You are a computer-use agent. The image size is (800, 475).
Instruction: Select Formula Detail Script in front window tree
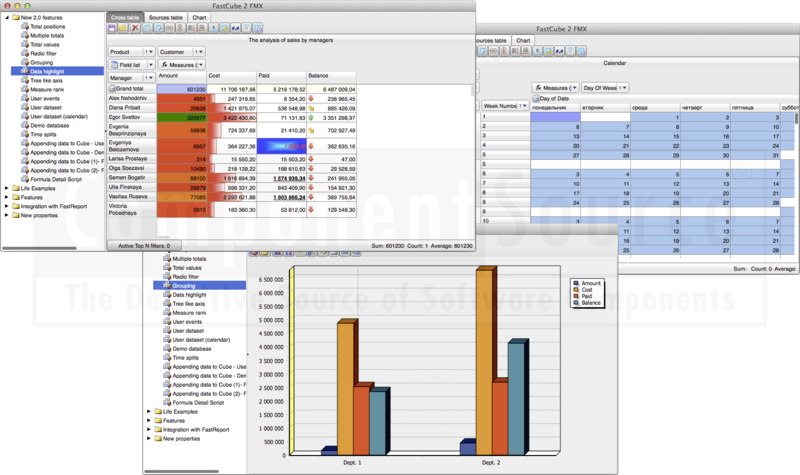(56, 179)
